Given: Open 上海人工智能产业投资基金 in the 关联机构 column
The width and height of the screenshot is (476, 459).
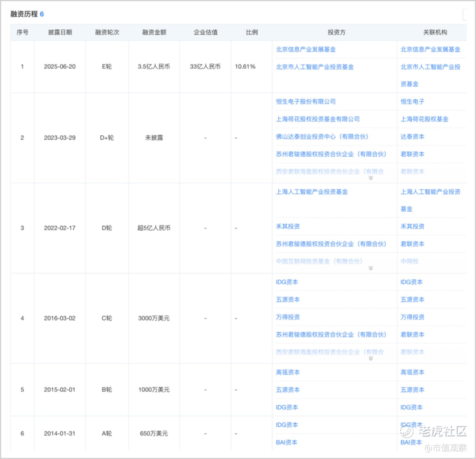Looking at the screenshot, I should [x=430, y=200].
